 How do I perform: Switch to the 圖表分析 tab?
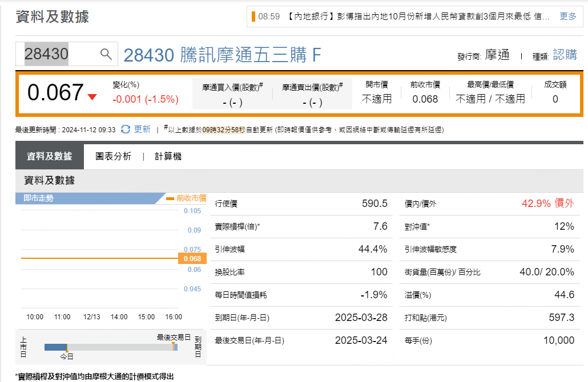113,156
